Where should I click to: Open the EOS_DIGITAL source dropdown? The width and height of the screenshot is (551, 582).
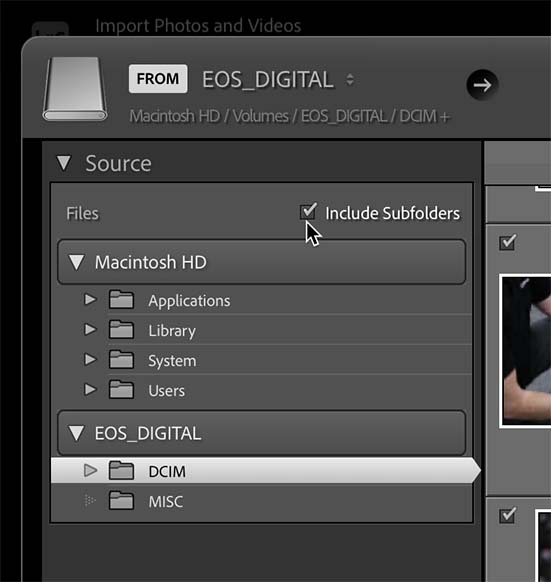[349, 79]
